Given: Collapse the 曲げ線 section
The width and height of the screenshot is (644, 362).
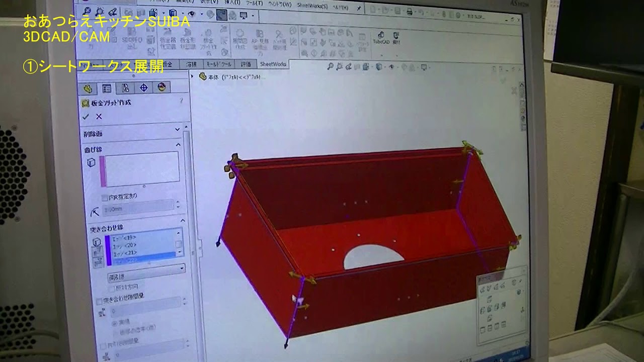Looking at the screenshot, I should (178, 144).
